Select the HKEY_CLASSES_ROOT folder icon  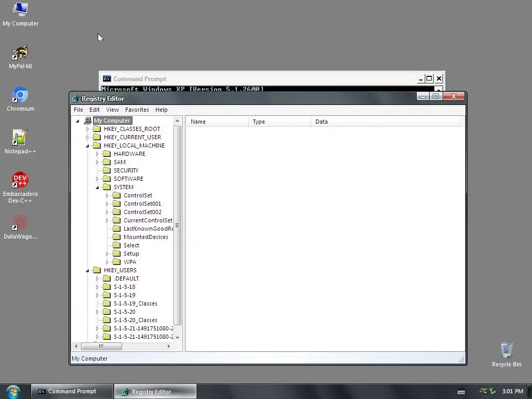pos(97,129)
